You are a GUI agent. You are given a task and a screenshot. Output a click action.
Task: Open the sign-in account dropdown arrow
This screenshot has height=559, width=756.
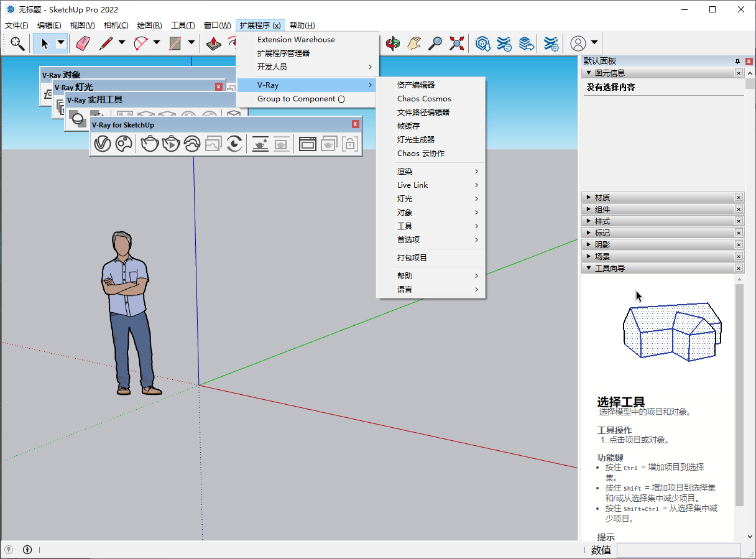[594, 44]
